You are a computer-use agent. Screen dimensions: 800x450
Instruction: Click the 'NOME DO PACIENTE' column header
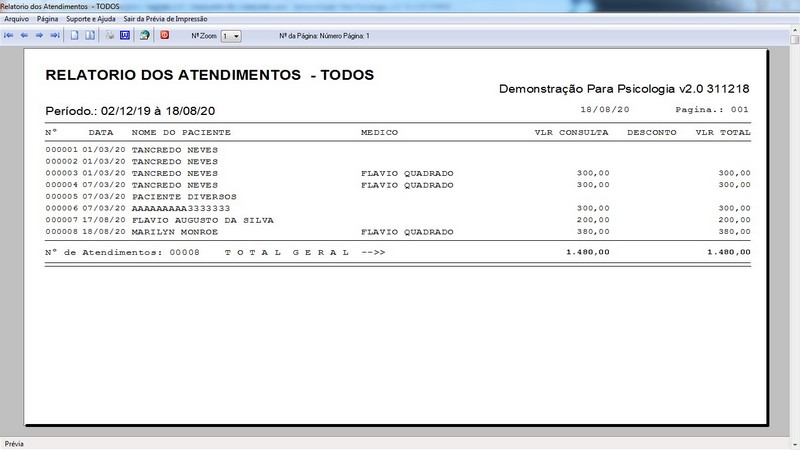[181, 133]
